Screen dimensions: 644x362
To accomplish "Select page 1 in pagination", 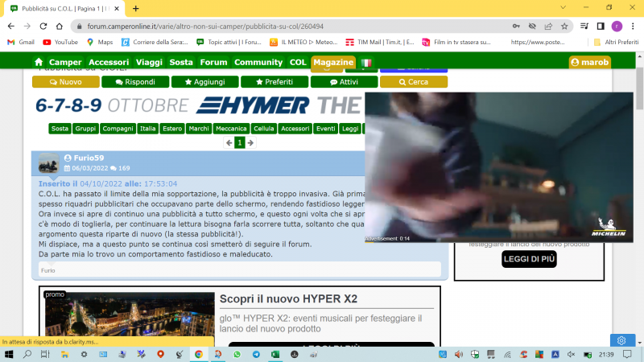I will tap(240, 143).
